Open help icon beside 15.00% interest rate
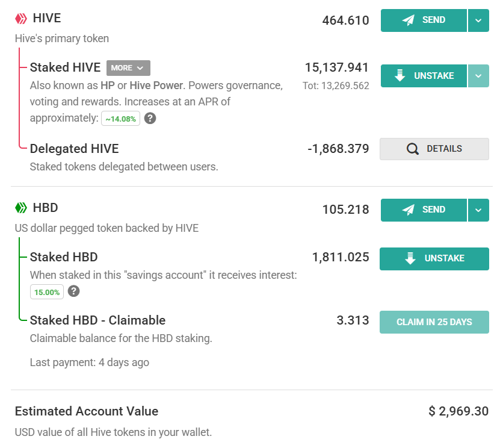The image size is (503, 448). point(73,291)
